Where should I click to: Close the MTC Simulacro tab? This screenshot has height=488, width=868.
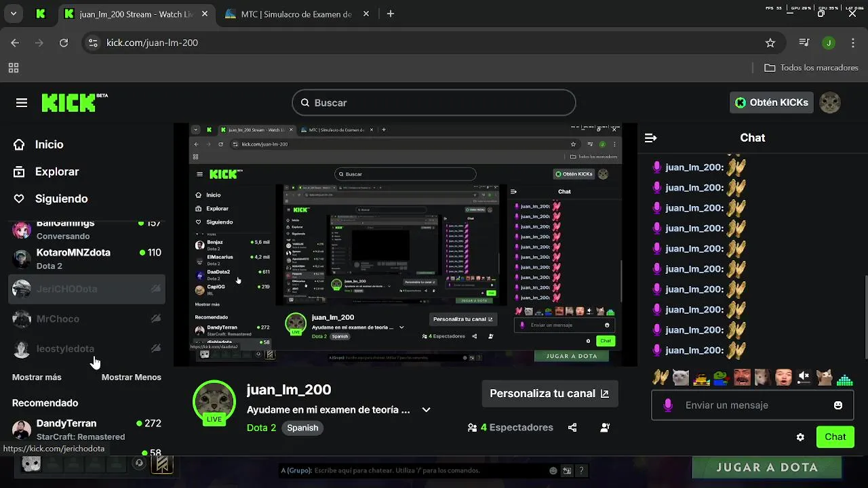tap(366, 14)
